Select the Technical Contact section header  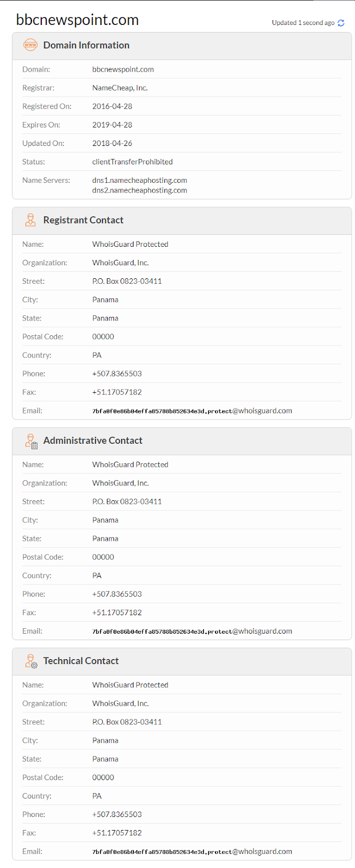(182, 661)
